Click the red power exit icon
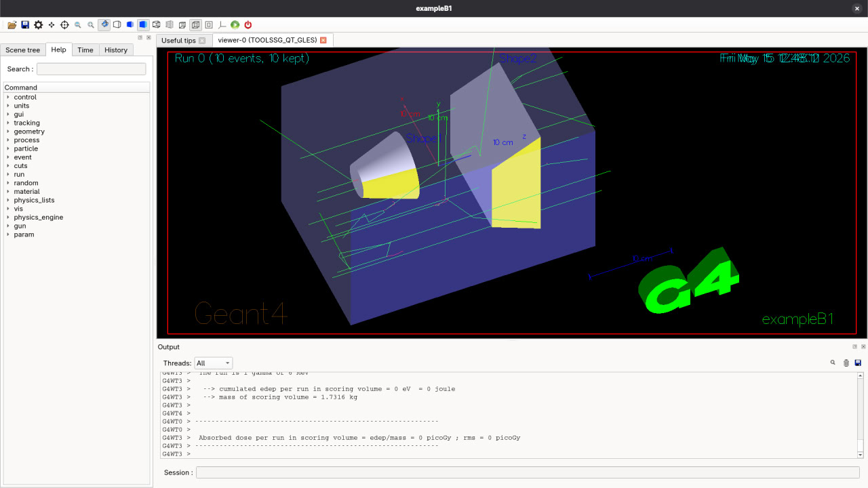The width and height of the screenshot is (868, 488). 248,25
